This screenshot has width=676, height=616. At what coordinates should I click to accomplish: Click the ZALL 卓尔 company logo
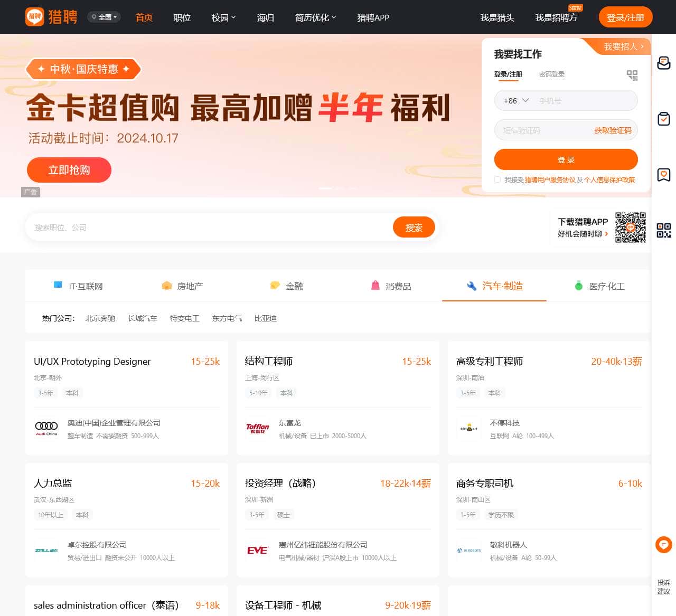[46, 550]
